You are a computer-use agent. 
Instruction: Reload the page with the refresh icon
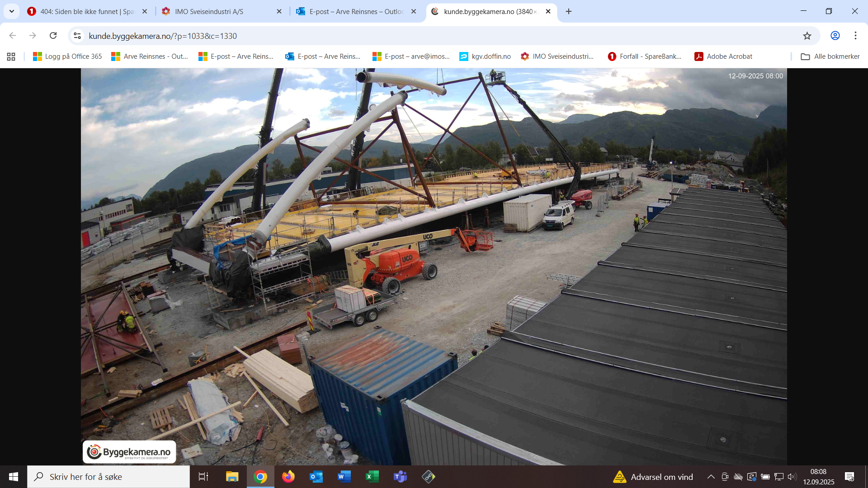pos(53,36)
